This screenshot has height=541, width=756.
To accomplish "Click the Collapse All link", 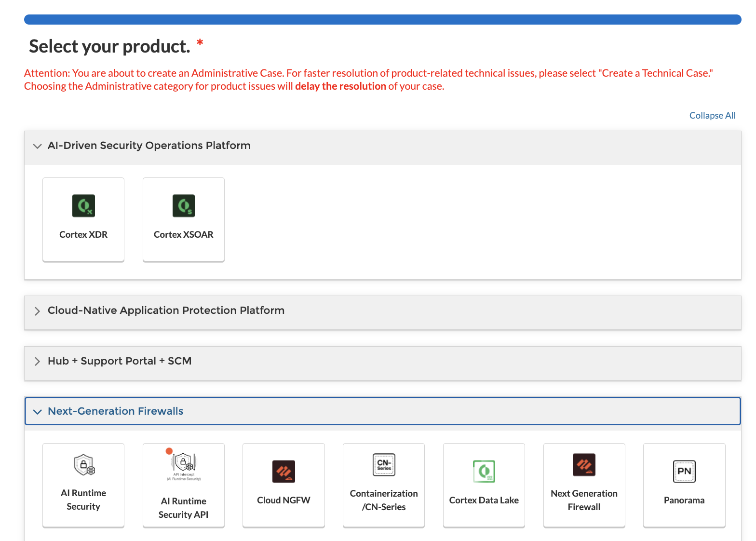I will click(x=713, y=116).
